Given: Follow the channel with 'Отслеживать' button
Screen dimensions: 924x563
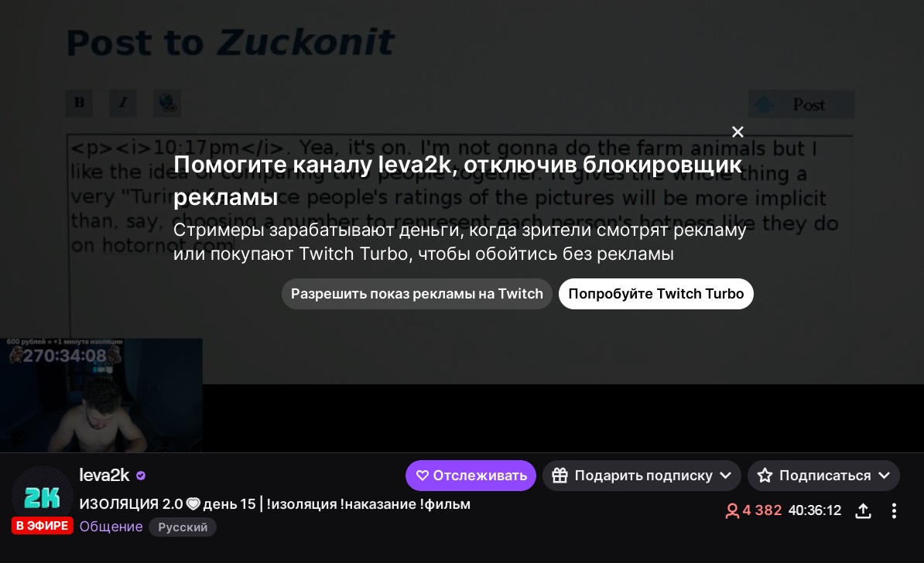Looking at the screenshot, I should tap(471, 476).
